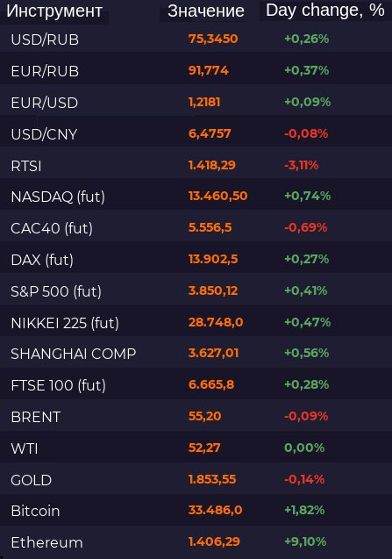
Task: Select the USD/RUB instrument row
Action: 196,39
